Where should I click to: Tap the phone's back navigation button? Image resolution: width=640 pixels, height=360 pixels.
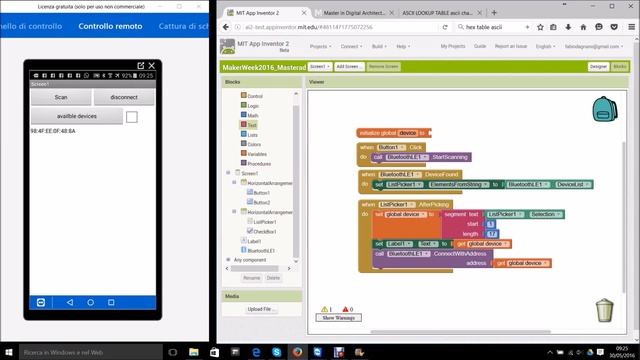click(70, 302)
